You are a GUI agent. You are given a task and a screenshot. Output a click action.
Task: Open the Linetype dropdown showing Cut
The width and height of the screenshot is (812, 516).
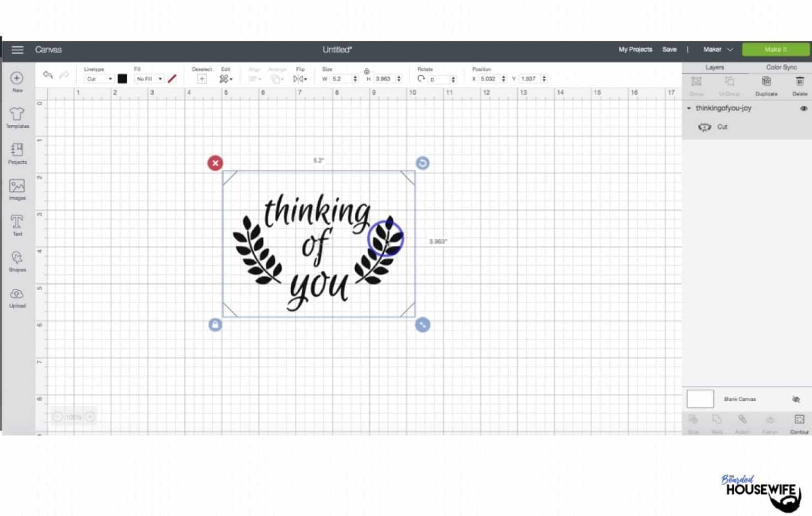(x=98, y=78)
